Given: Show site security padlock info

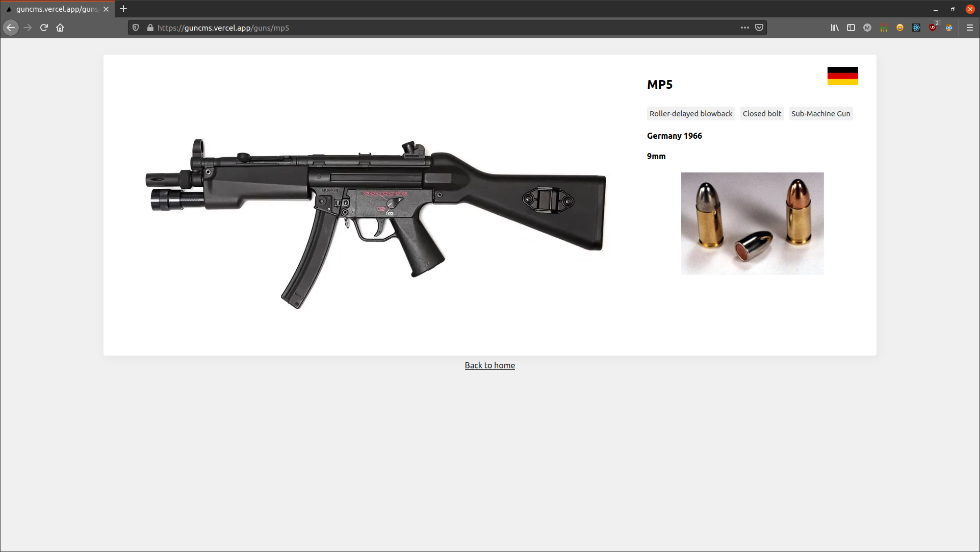Looking at the screenshot, I should [x=150, y=28].
